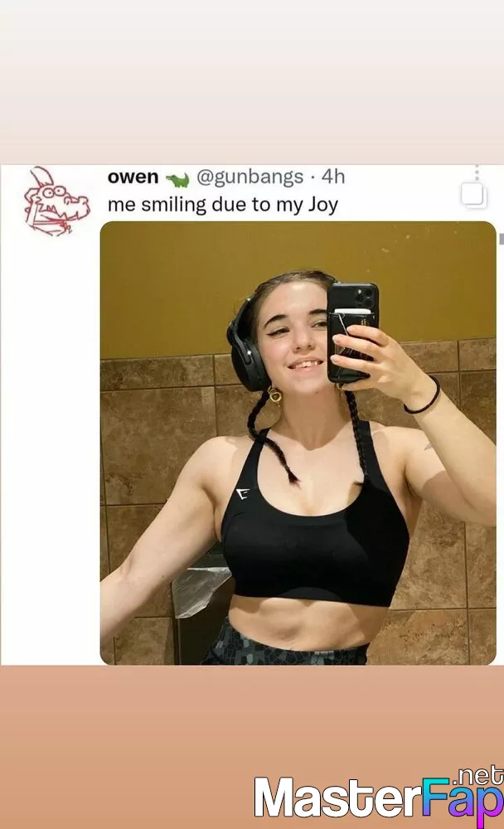The width and height of the screenshot is (504, 829).
Task: Click the stacked square icon under the dots
Action: [473, 195]
